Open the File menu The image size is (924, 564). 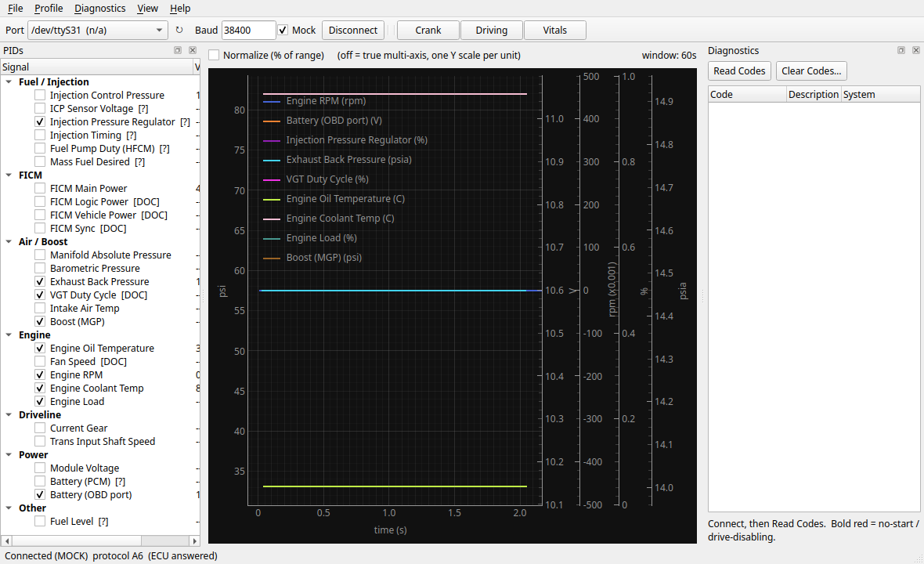(x=16, y=9)
